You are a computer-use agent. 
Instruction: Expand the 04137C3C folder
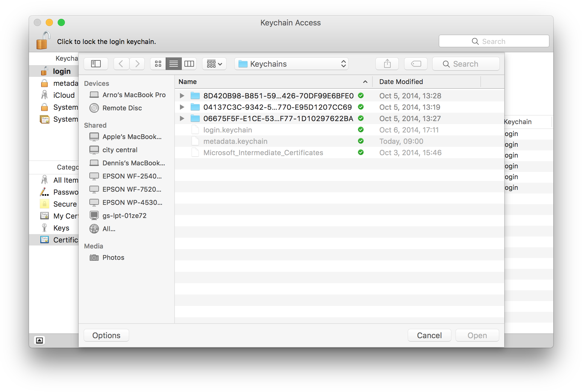point(182,107)
